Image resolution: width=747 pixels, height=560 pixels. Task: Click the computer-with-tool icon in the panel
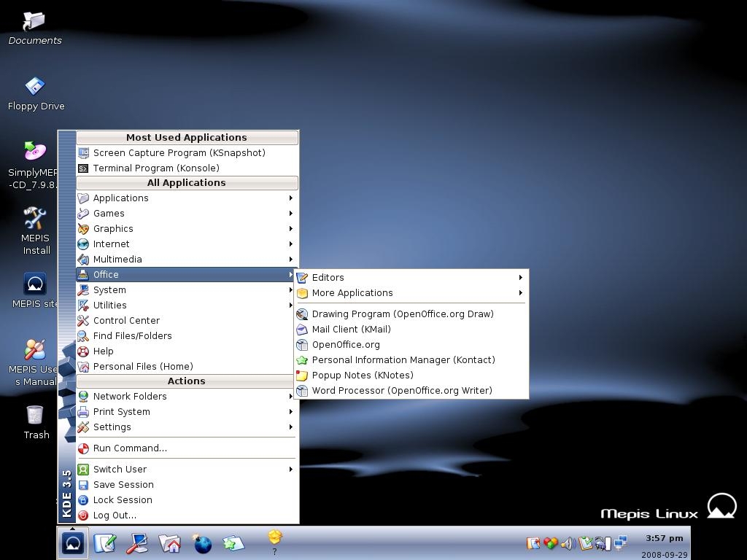pos(137,543)
